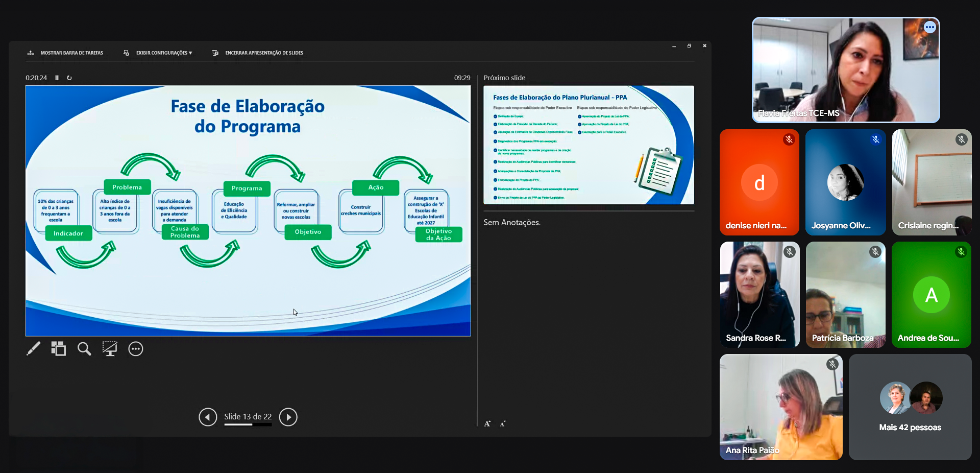Click Mostrar Barra de Tarefas

pyautogui.click(x=71, y=53)
